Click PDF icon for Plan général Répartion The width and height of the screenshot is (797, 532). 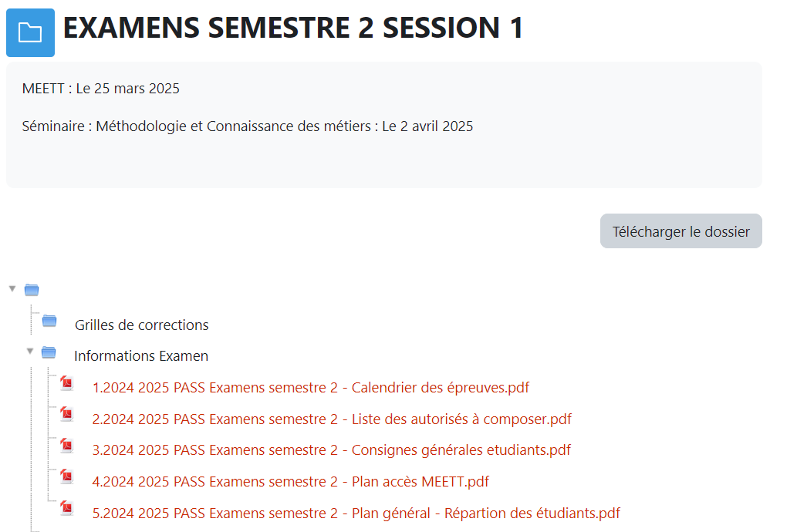point(67,508)
